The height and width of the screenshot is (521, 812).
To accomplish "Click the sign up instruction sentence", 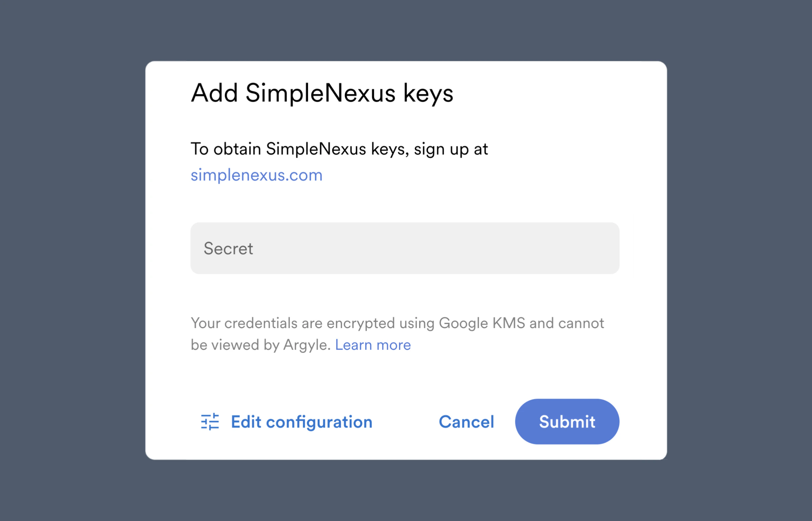I will [x=339, y=148].
